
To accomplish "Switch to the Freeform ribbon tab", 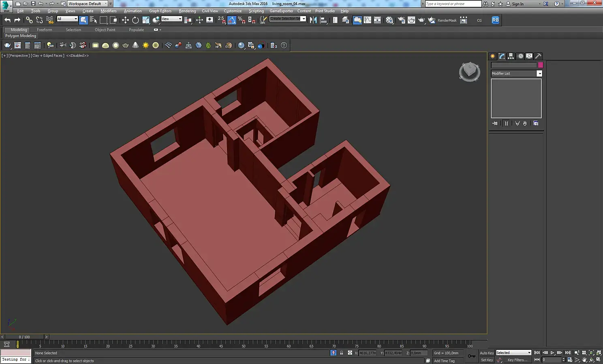I will (x=44, y=30).
